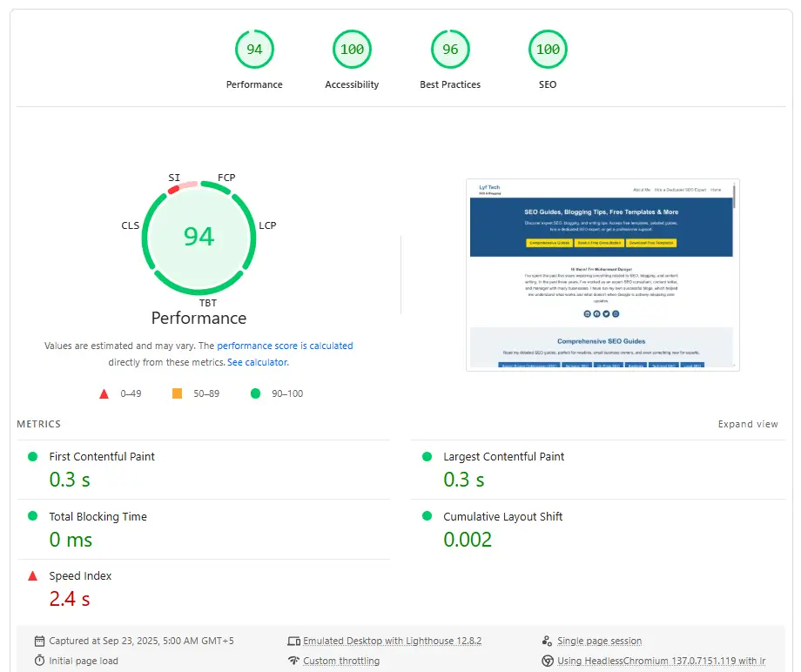The height and width of the screenshot is (672, 801).
Task: Expand the Total Blocking Time metric
Action: pyautogui.click(x=98, y=516)
